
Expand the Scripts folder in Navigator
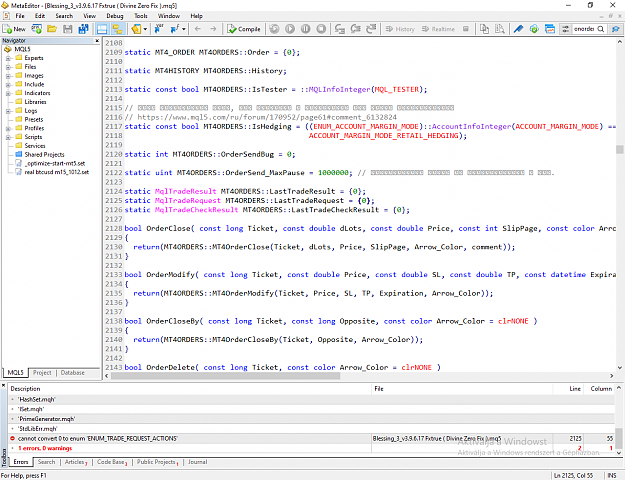click(x=8, y=137)
